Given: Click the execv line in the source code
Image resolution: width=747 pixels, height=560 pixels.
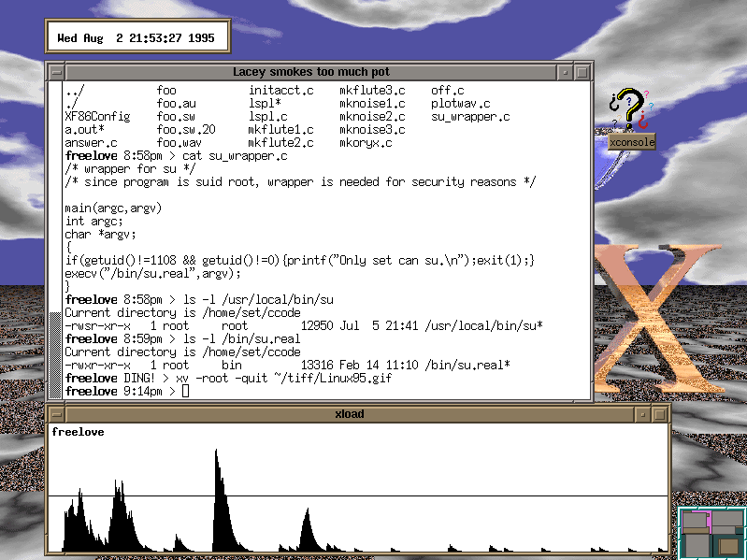Looking at the screenshot, I should point(152,274).
